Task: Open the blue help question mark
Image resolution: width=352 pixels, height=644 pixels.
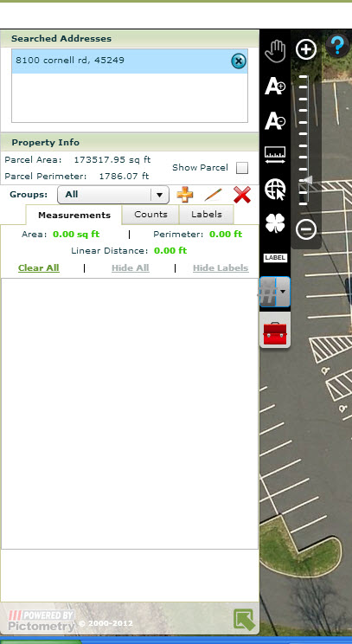Action: tap(337, 46)
